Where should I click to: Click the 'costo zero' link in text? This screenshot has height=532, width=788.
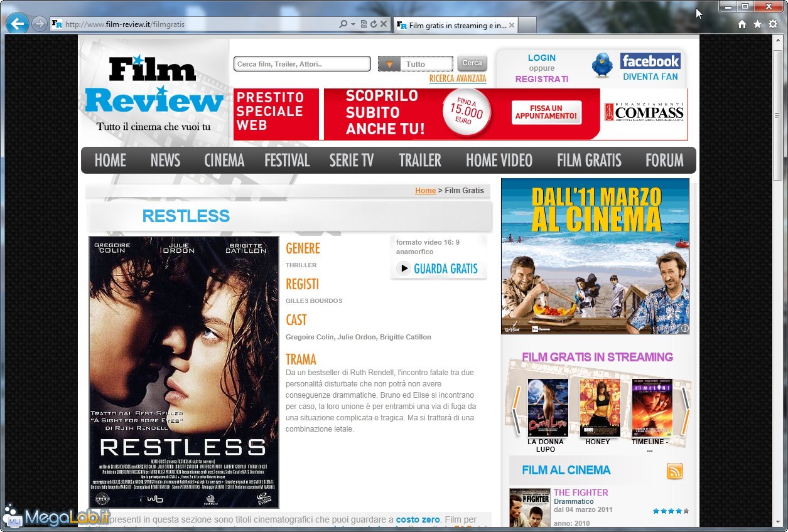418,520
